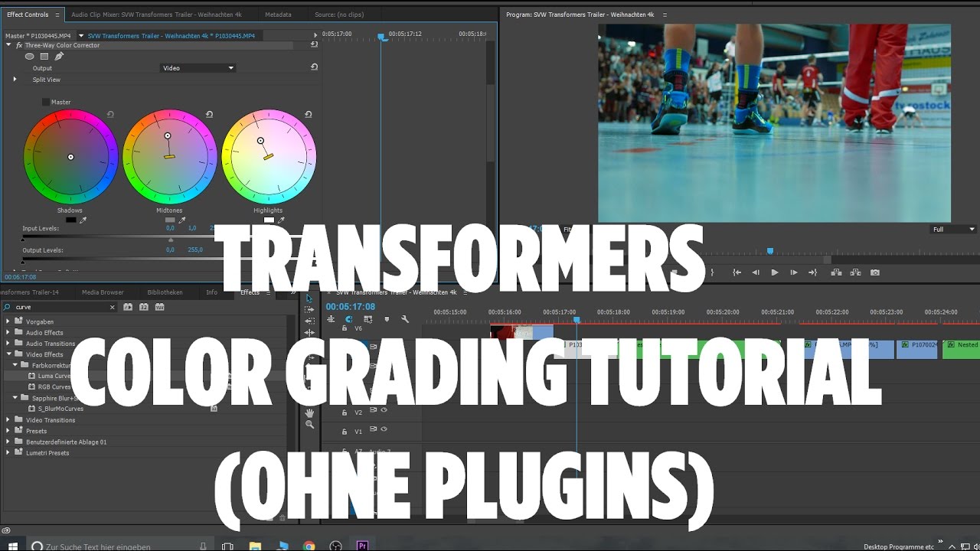Image resolution: width=980 pixels, height=551 pixels.
Task: Select the ellipse mask tool in Three-Way Color Corrector
Action: [30, 56]
